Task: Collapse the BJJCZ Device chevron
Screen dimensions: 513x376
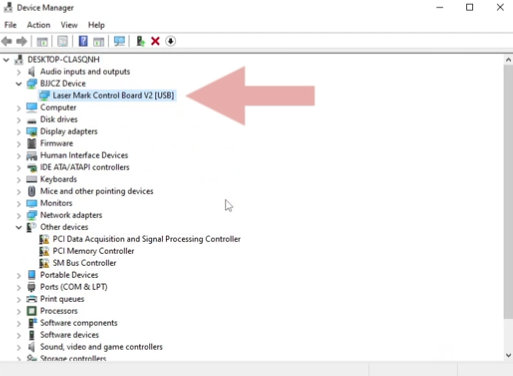Action: 19,84
